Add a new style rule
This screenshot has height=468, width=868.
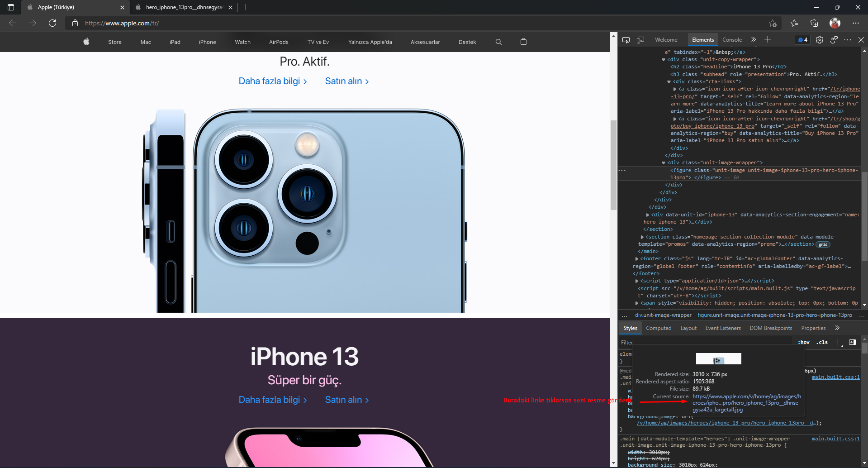pyautogui.click(x=838, y=342)
